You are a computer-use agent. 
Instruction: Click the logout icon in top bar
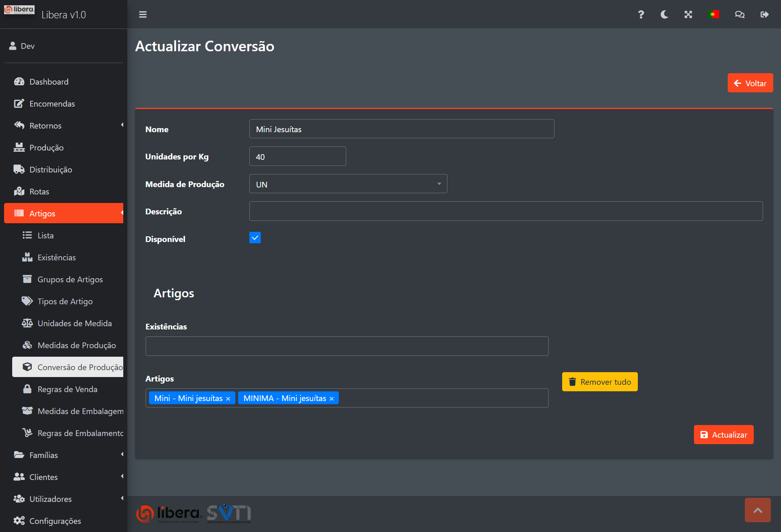tap(764, 15)
